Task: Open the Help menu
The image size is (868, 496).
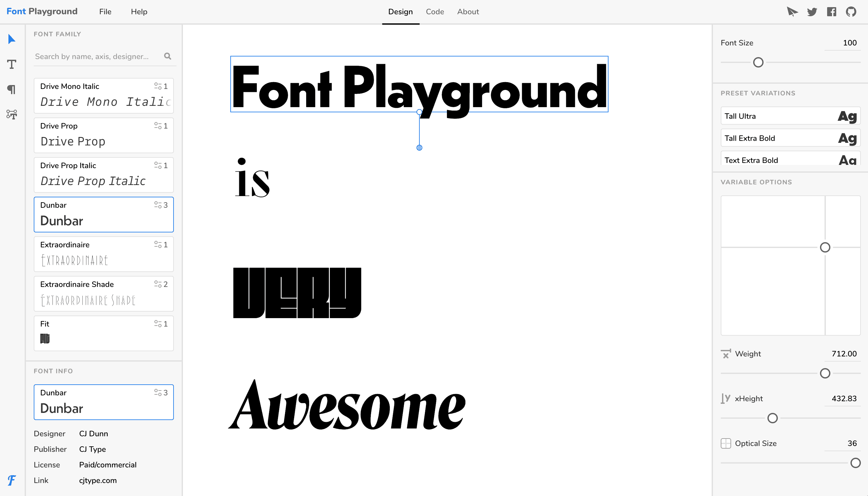Action: click(139, 12)
